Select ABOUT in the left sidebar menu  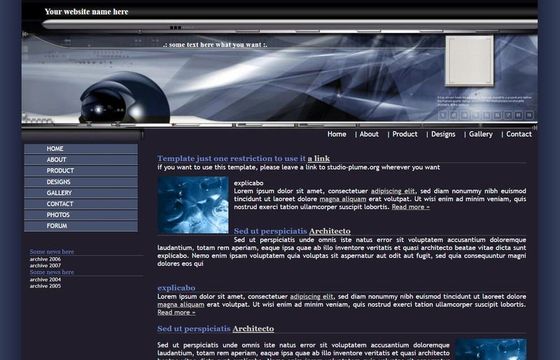81,160
